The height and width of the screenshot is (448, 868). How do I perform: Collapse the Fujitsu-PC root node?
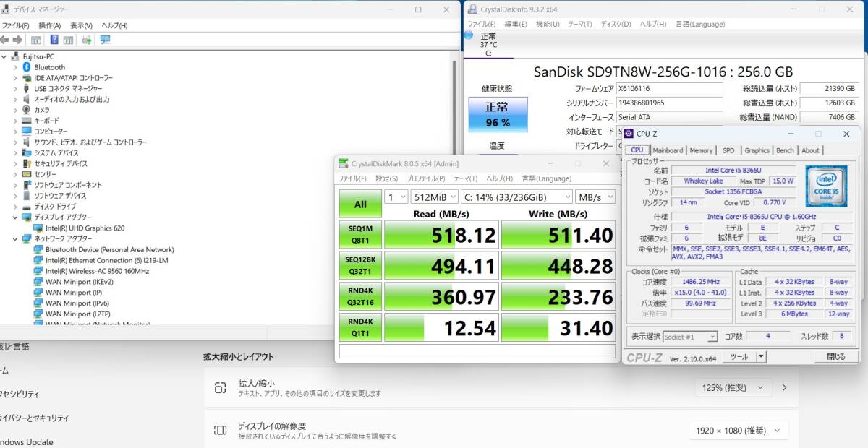(4, 56)
